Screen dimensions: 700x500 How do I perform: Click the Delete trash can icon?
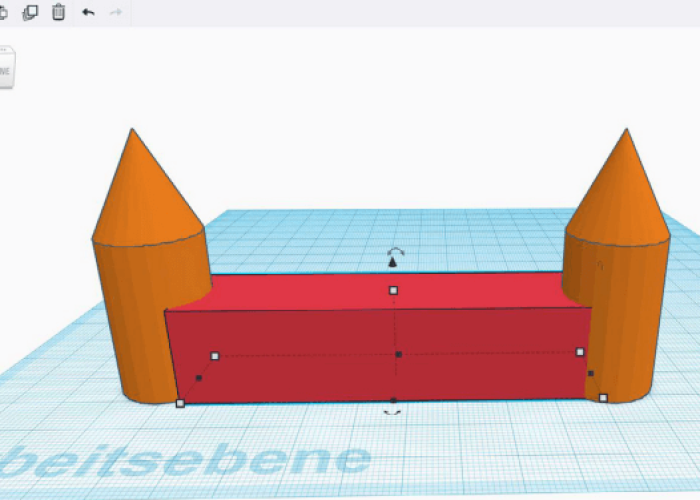(58, 12)
